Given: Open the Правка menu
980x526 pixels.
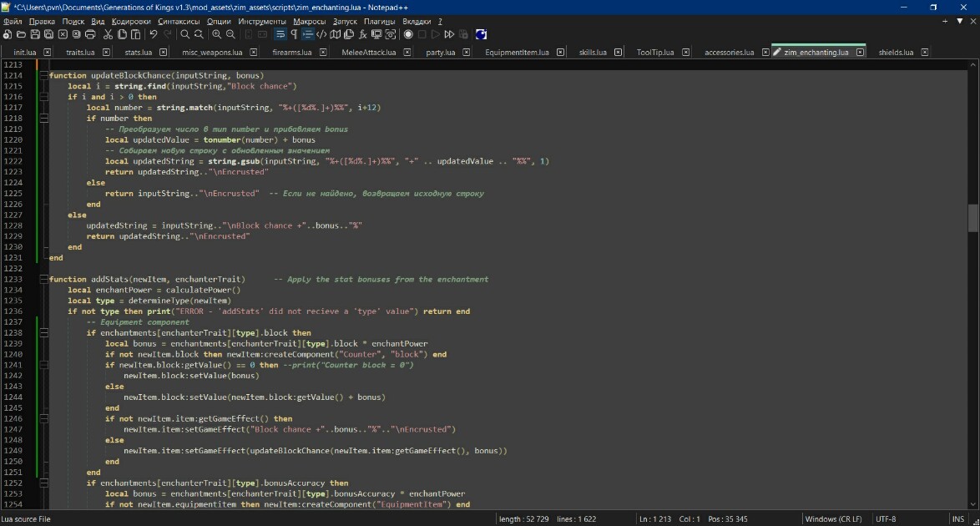Looking at the screenshot, I should [x=42, y=21].
